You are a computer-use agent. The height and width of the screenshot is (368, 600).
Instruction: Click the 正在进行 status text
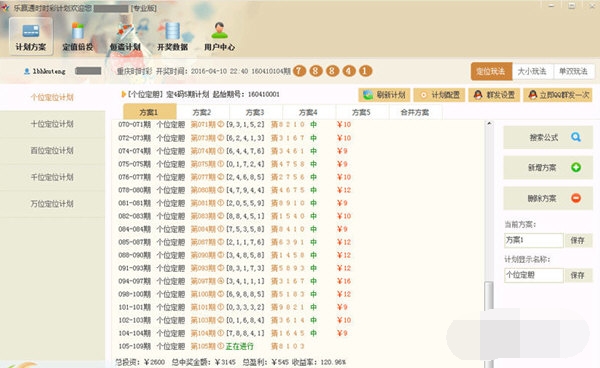click(x=240, y=346)
